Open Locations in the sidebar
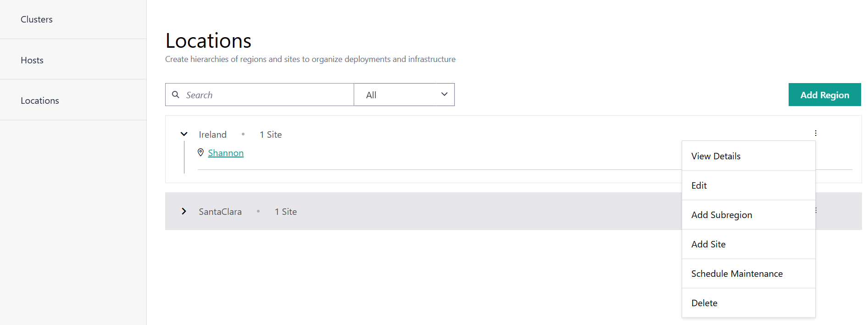The width and height of the screenshot is (868, 325). pos(40,101)
